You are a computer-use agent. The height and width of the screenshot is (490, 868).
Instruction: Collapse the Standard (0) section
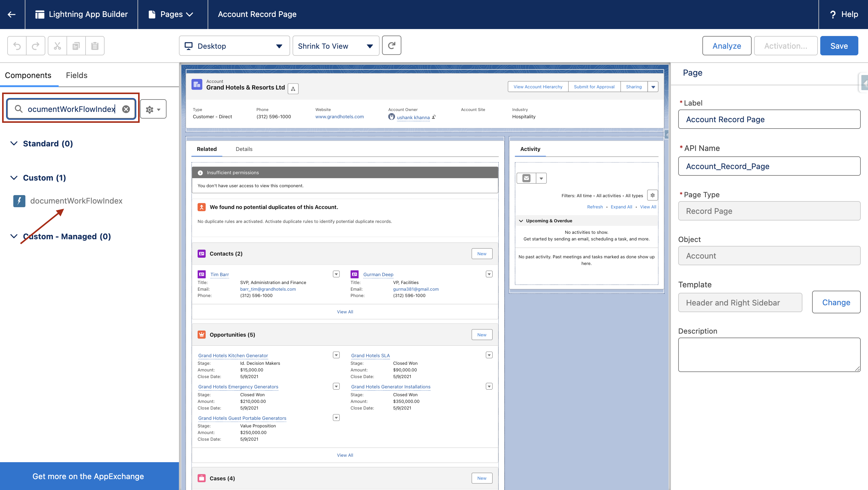pyautogui.click(x=14, y=144)
